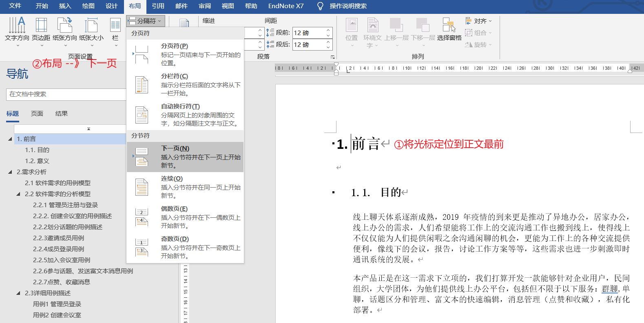This screenshot has width=644, height=323.
Task: Switch to the 引用 ribbon tab
Action: point(158,6)
